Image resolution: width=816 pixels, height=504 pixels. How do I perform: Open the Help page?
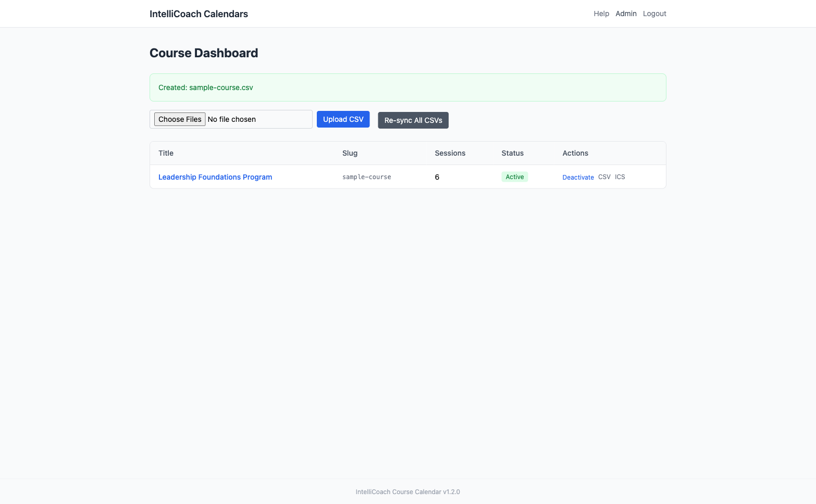[601, 14]
